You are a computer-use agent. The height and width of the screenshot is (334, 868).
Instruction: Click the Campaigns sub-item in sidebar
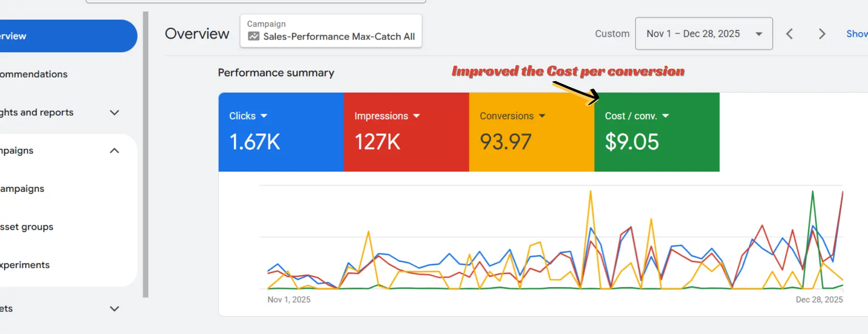click(x=22, y=189)
